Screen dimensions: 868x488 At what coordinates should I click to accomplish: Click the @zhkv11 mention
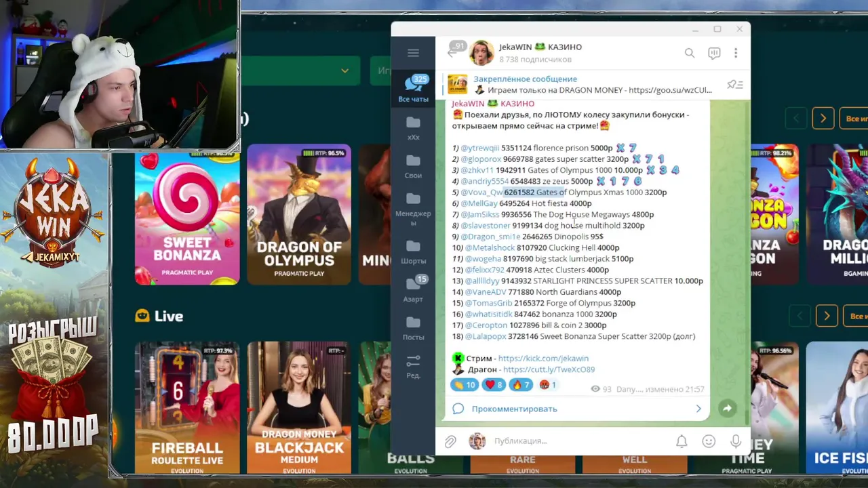[x=477, y=170]
